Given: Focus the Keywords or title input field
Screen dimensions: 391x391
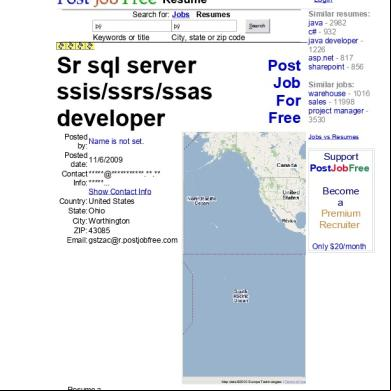Looking at the screenshot, I should click(x=132, y=26).
